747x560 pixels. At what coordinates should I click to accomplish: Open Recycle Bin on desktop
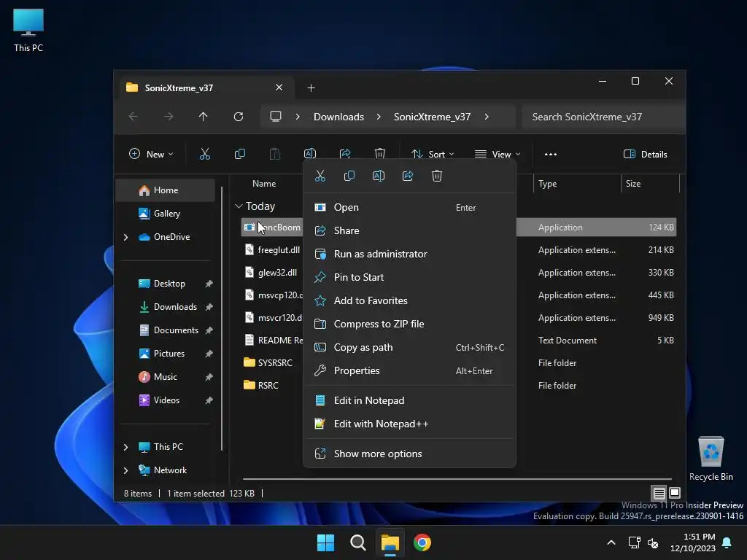[711, 459]
